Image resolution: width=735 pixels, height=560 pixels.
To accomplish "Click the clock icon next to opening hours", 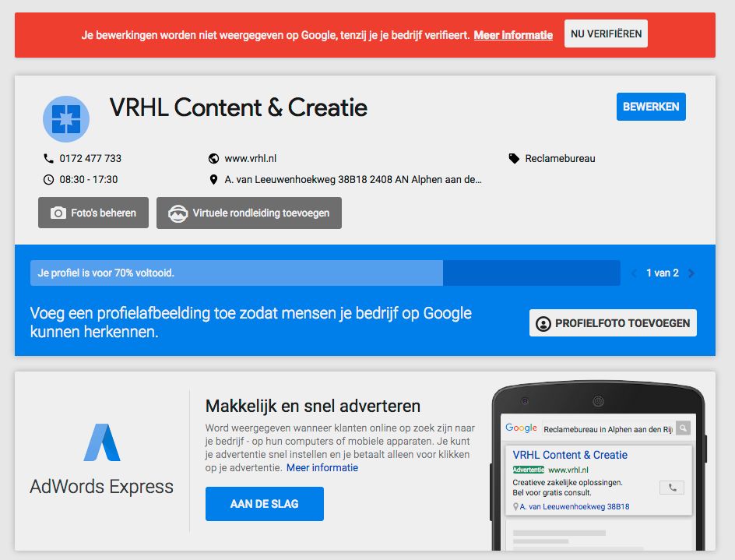I will (48, 179).
